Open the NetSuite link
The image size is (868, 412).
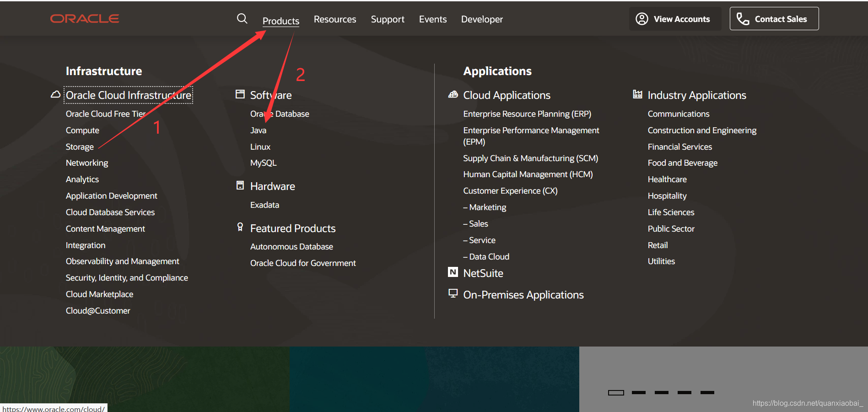click(x=483, y=273)
